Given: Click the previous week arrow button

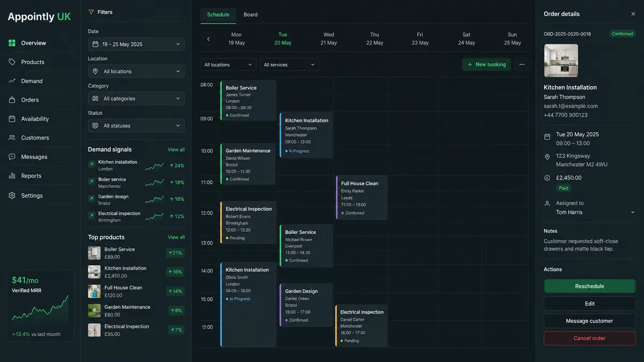Looking at the screenshot, I should click(208, 39).
